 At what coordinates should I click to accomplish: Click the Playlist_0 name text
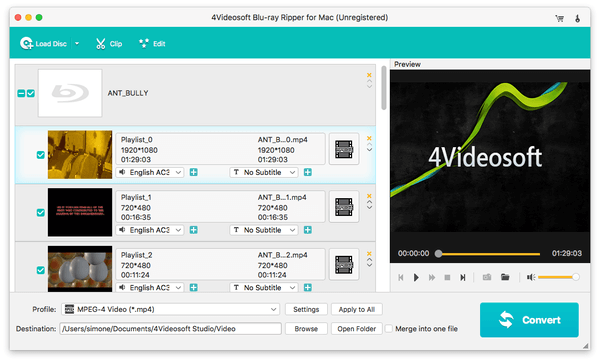coord(137,140)
